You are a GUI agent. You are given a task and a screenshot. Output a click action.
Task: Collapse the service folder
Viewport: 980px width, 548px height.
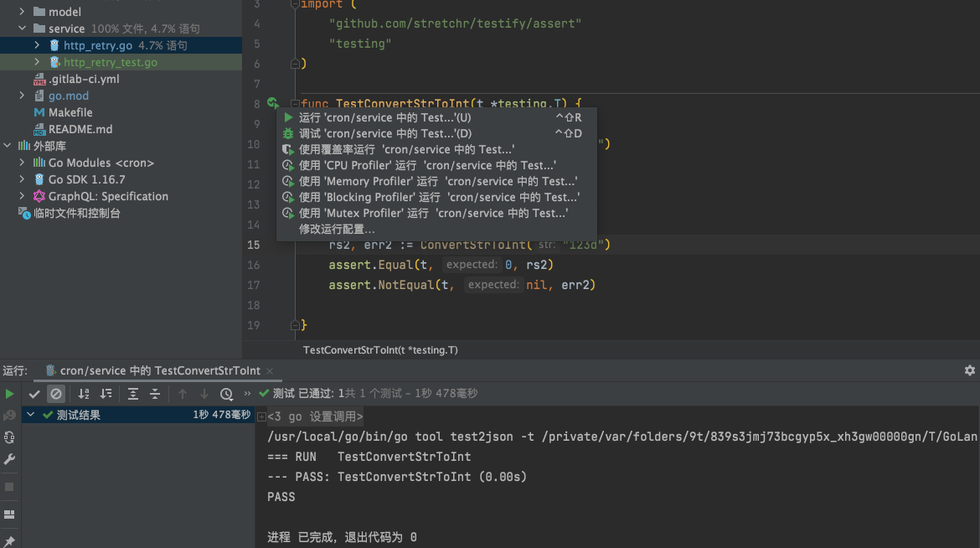coord(22,28)
